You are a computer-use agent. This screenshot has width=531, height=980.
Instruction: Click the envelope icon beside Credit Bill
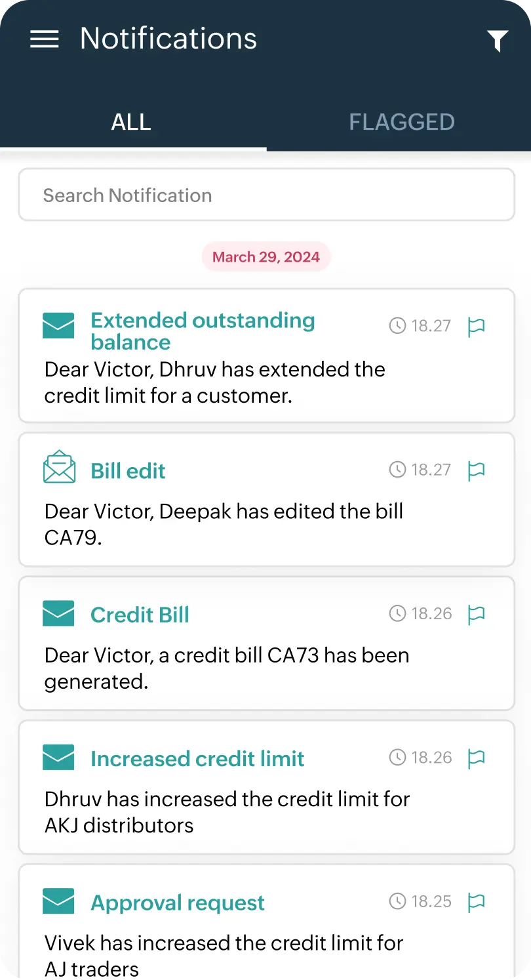click(58, 613)
